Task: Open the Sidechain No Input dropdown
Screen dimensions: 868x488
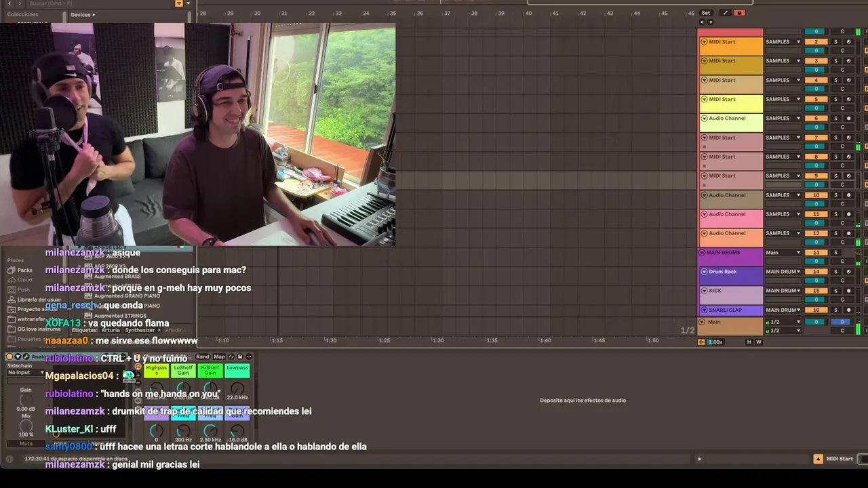Action: (x=26, y=373)
